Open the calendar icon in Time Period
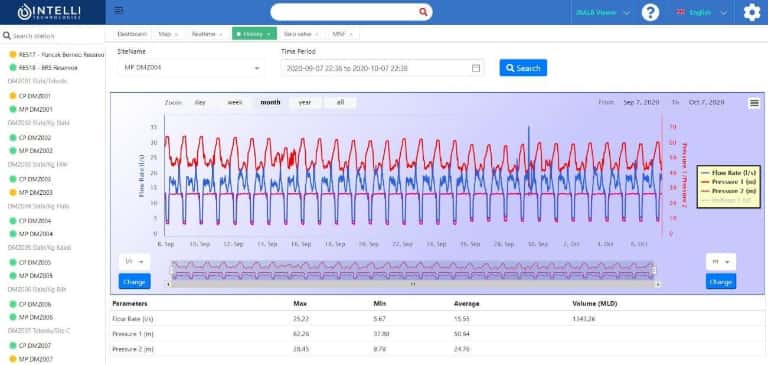768x365 pixels. pyautogui.click(x=476, y=68)
